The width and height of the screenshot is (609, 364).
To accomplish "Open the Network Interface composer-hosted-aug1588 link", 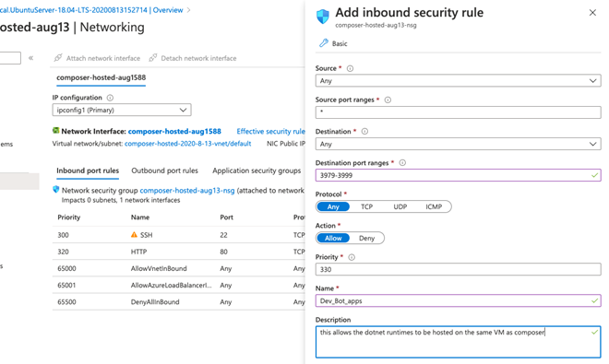I will click(x=174, y=131).
